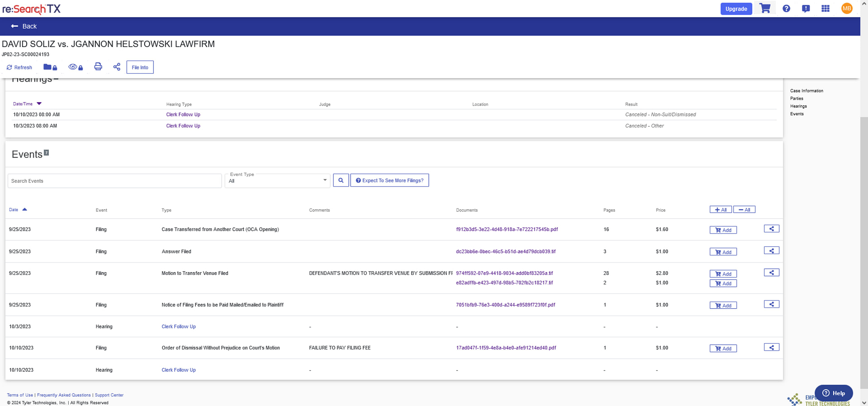Add Order of Dismissal document to cart
Image resolution: width=868 pixels, height=406 pixels.
coord(723,349)
